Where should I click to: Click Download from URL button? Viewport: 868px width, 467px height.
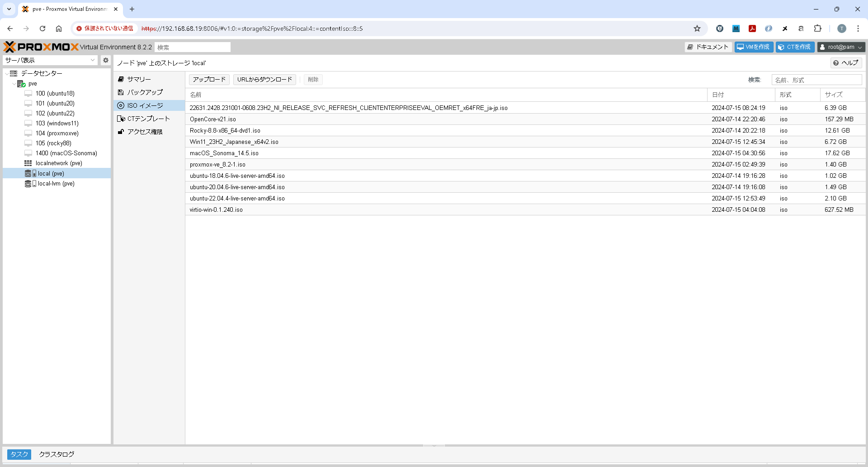point(265,80)
